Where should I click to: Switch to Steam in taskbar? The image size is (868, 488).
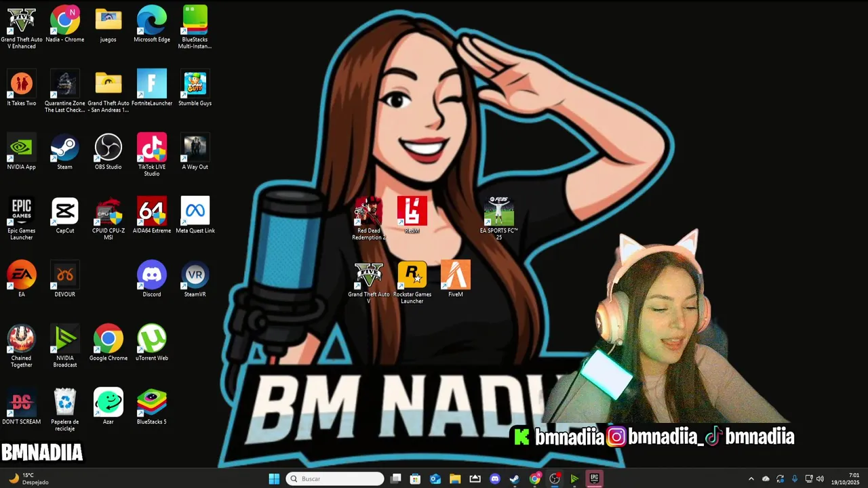tap(515, 479)
